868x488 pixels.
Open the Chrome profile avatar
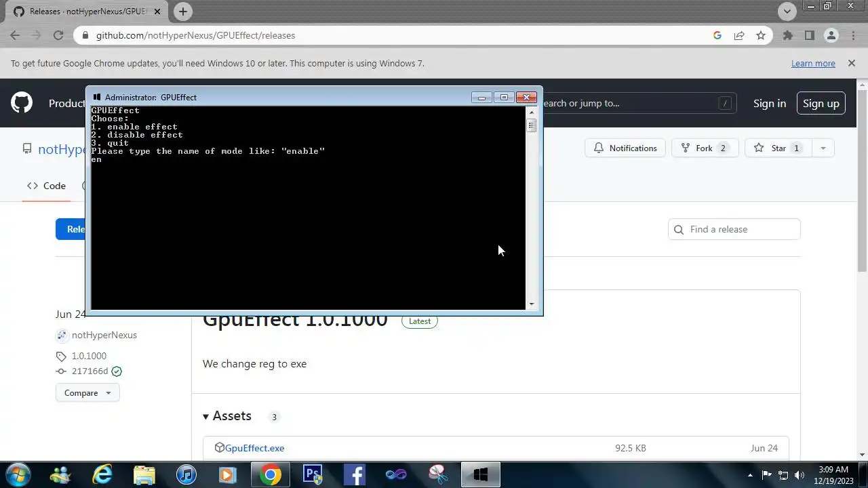831,35
